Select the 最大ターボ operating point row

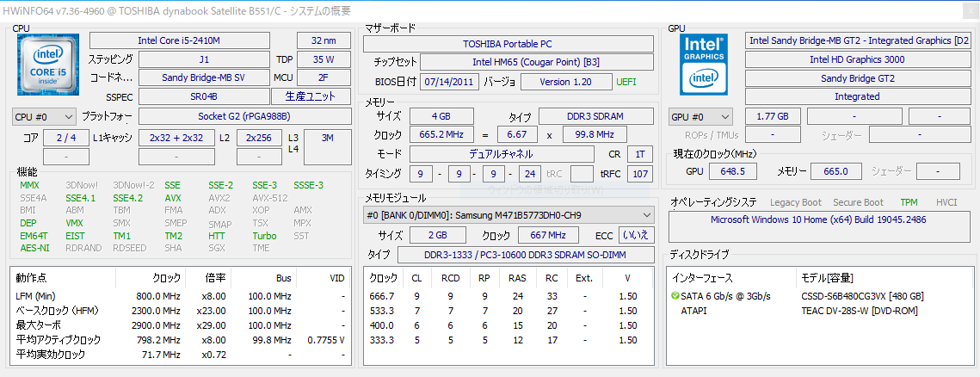coord(181,325)
